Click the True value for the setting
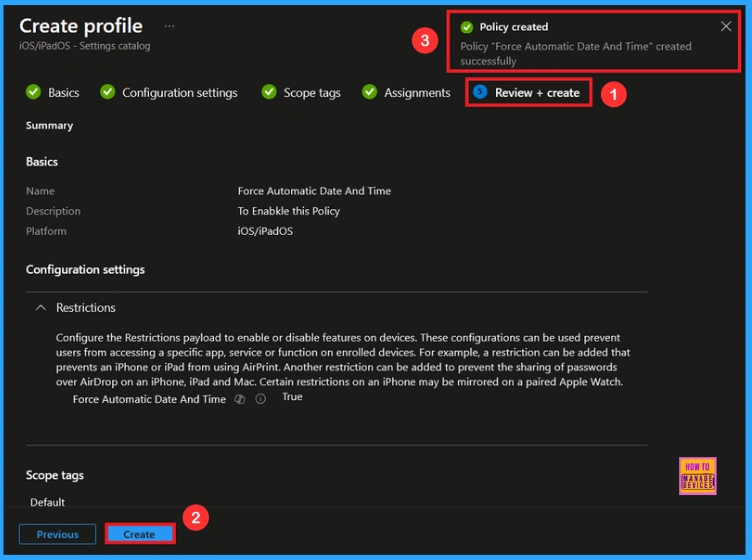The width and height of the screenshot is (752, 560). click(292, 397)
